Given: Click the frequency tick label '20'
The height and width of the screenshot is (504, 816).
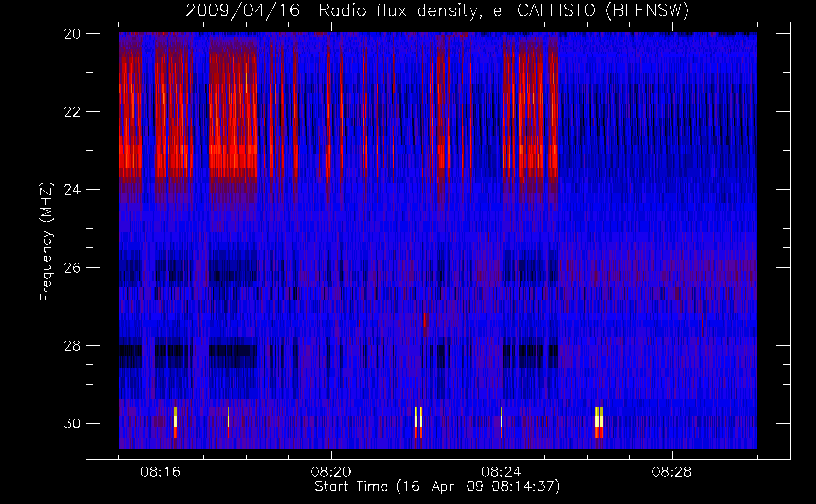Looking at the screenshot, I should 72,34.
